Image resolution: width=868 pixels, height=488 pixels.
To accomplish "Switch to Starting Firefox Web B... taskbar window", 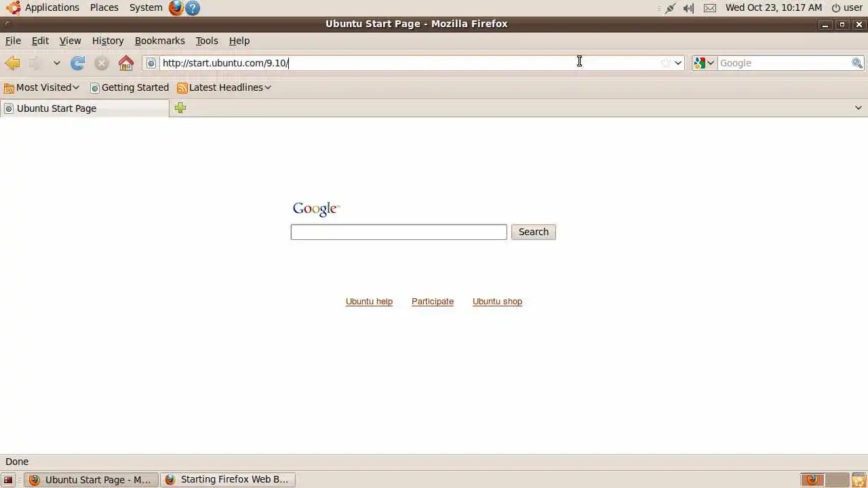I will click(227, 480).
